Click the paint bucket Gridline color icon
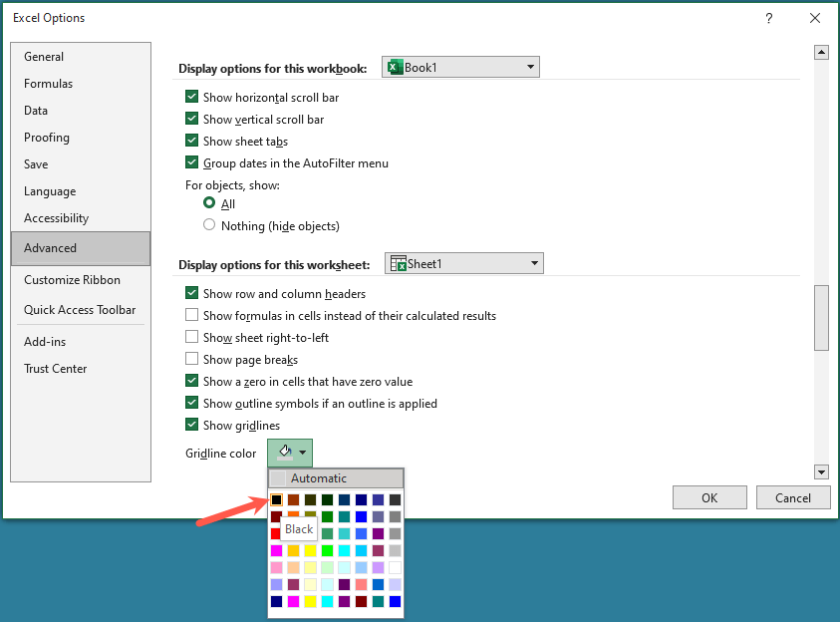The image size is (840, 622). coord(285,453)
